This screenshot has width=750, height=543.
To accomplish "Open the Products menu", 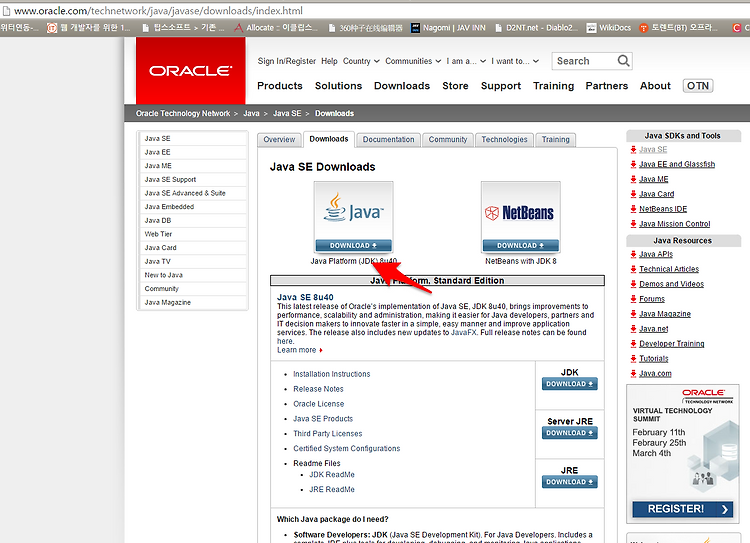I will 280,86.
